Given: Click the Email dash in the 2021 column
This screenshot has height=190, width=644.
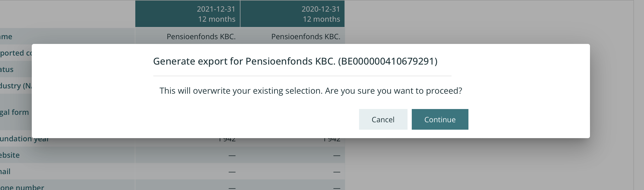Looking at the screenshot, I should coord(232,172).
